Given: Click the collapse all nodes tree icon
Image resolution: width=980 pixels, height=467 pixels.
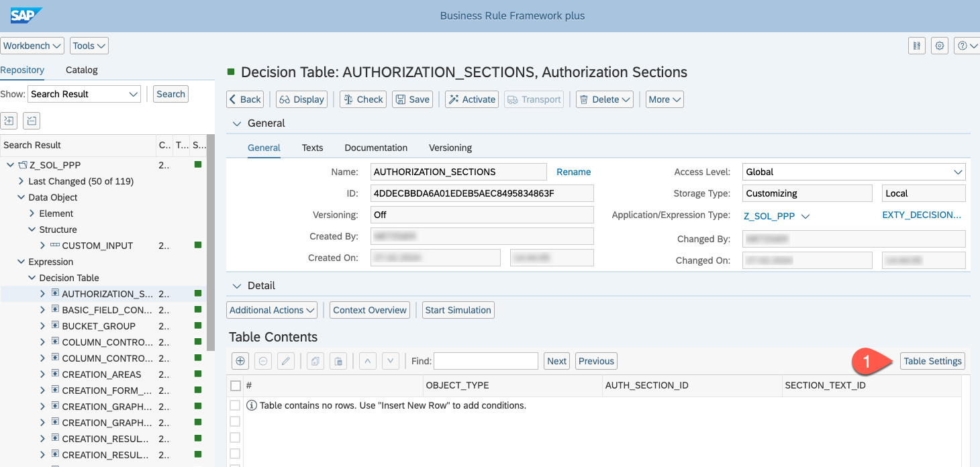Looking at the screenshot, I should point(32,121).
